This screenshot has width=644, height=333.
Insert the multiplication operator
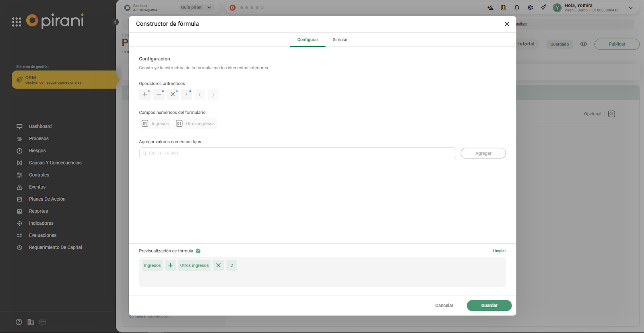point(173,95)
